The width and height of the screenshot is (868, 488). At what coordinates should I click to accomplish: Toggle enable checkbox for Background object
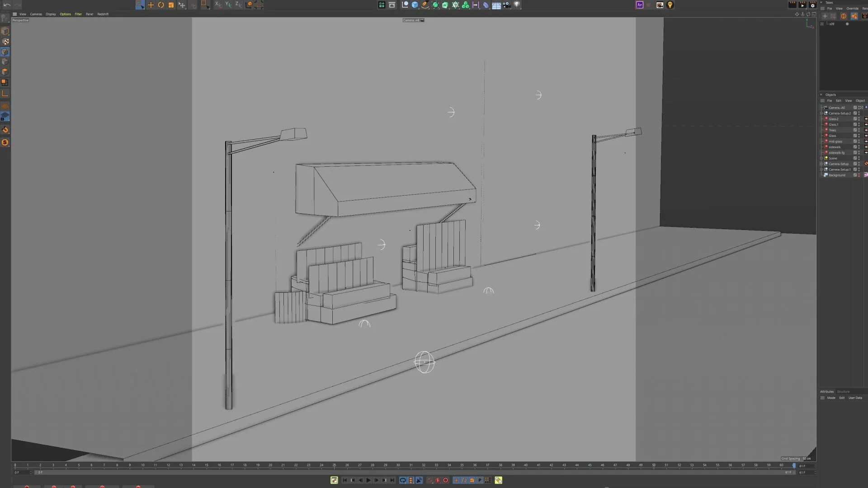pos(855,175)
